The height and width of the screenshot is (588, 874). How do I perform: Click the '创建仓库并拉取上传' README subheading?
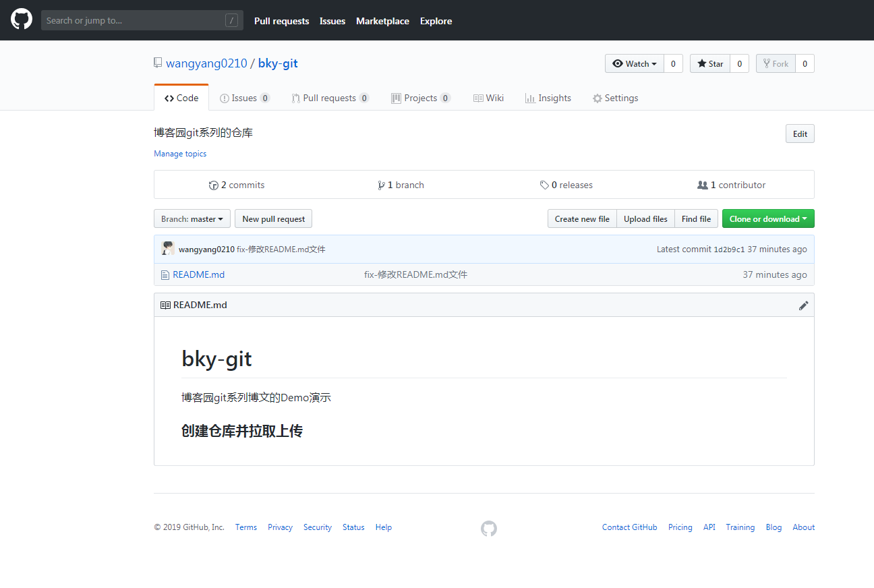pos(242,431)
